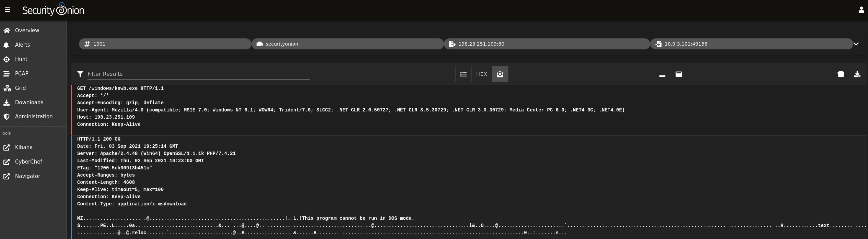The height and width of the screenshot is (239, 868).
Task: Click the filter funnel icon
Action: point(80,74)
